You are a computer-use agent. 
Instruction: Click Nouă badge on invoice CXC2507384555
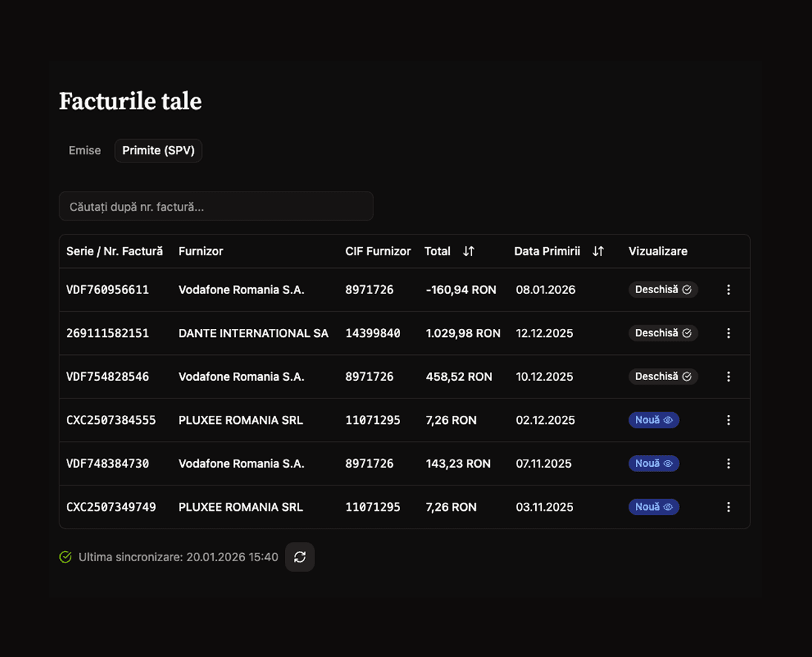click(653, 420)
